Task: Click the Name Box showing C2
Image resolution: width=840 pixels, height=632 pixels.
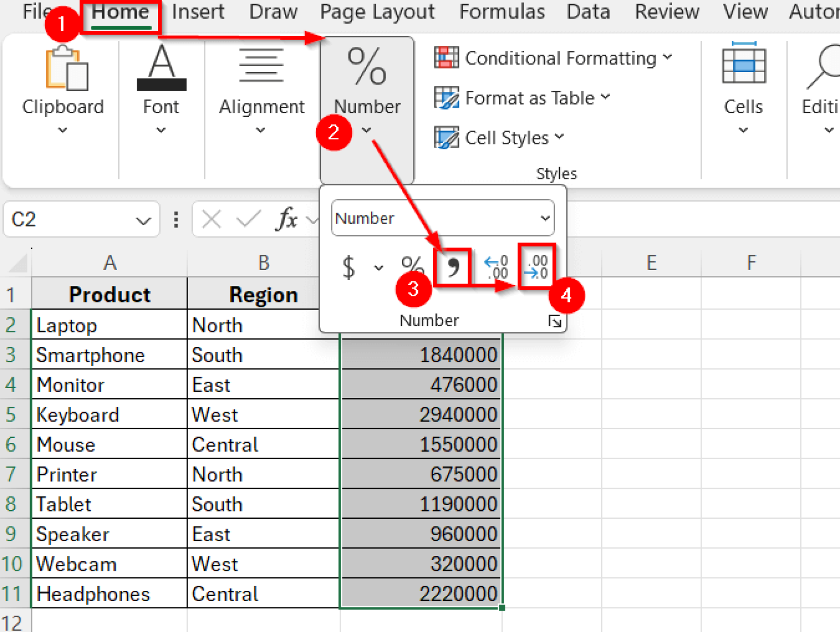Action: 71,220
